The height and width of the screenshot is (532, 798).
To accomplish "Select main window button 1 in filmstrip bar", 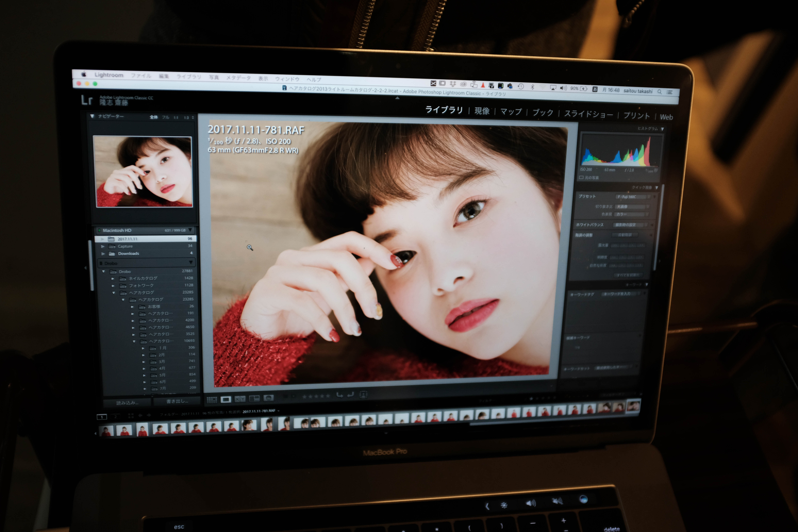I will coord(102,417).
